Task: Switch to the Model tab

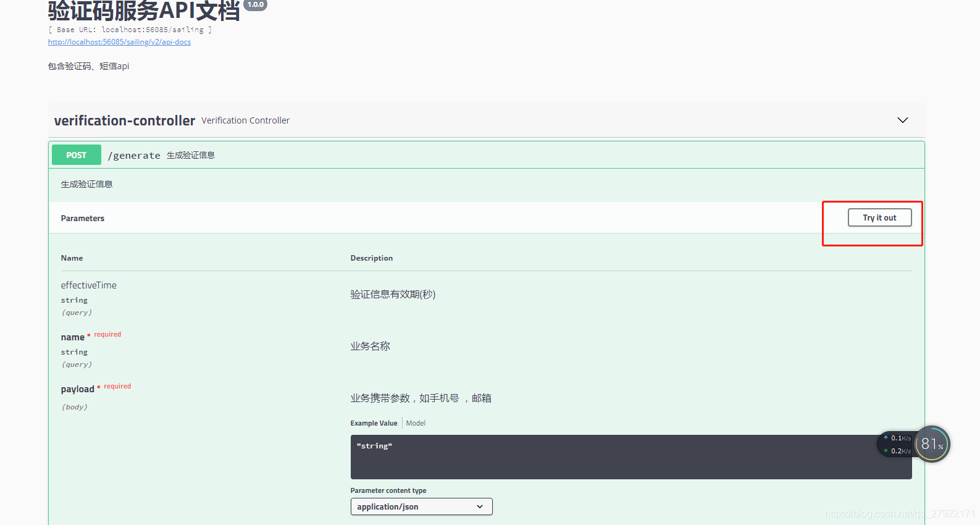Action: (x=416, y=423)
